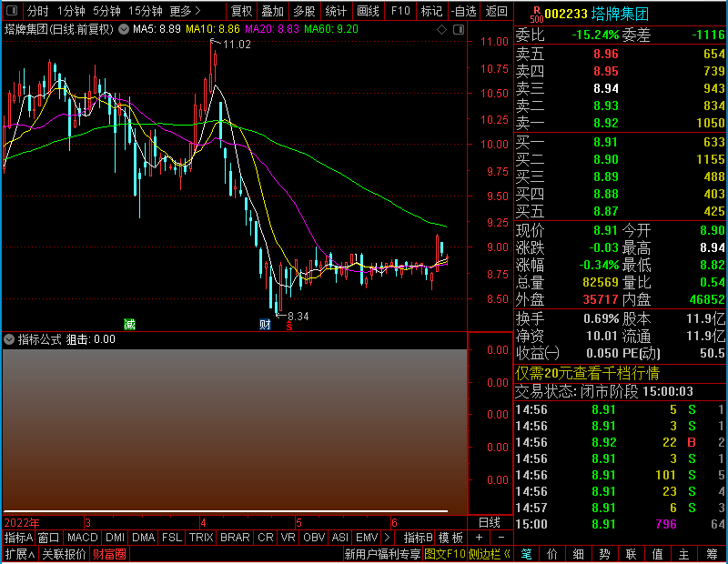Select VR indicator
This screenshot has height=564, width=728.
(288, 538)
